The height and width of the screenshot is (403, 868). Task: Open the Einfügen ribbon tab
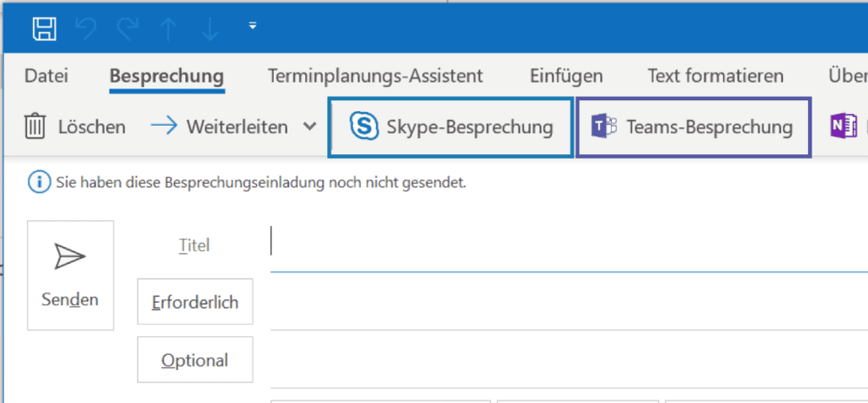coord(566,76)
